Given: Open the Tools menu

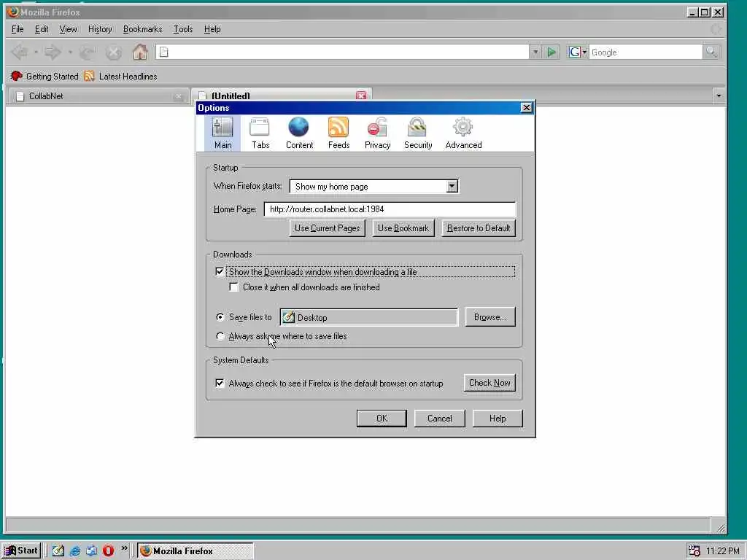Looking at the screenshot, I should tap(183, 29).
